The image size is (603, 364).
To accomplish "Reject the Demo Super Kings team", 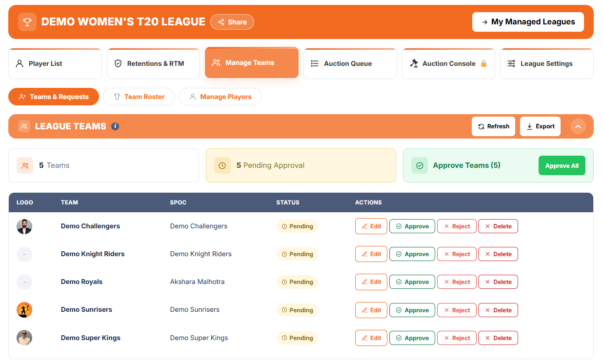I will (457, 338).
